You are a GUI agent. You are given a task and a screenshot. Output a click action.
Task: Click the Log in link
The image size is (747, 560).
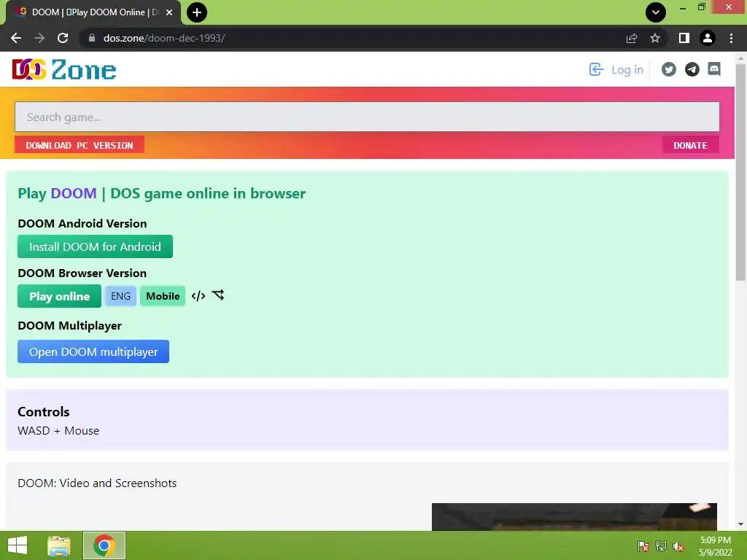tap(616, 69)
